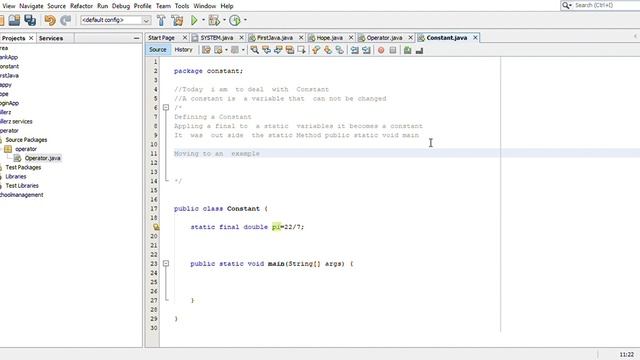Click the Profile Project clock icon
This screenshot has width=640, height=360.
tap(235, 20)
